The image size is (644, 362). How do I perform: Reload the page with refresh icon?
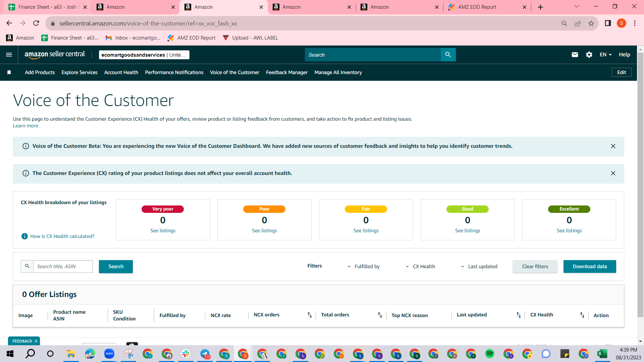tap(36, 23)
